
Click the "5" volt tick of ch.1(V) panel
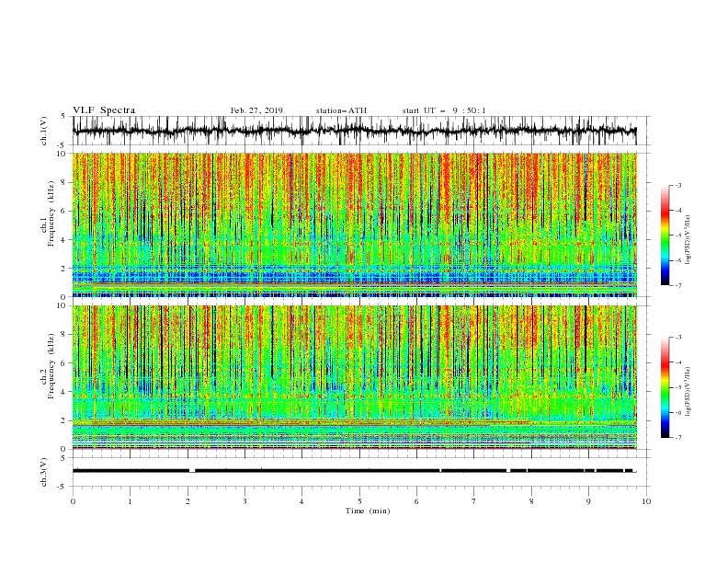(63, 116)
